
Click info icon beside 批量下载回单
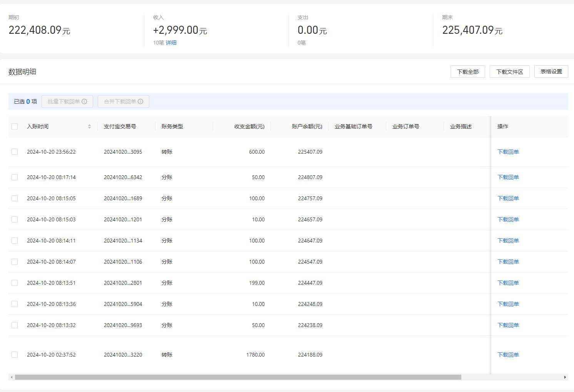pyautogui.click(x=84, y=101)
